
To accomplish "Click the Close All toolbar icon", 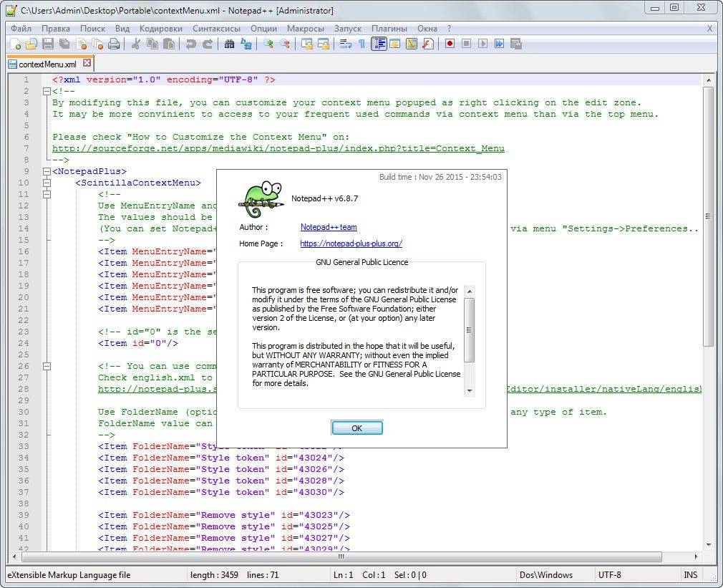I will (98, 44).
